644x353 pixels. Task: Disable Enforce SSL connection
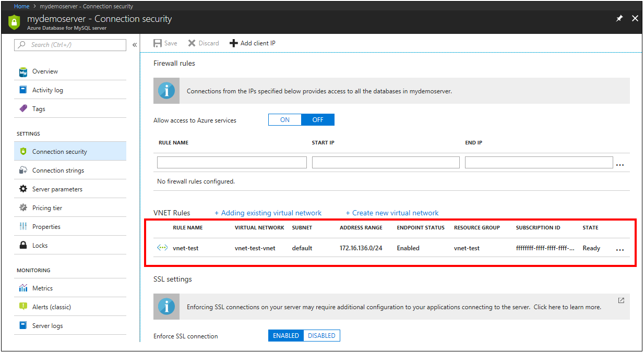321,335
